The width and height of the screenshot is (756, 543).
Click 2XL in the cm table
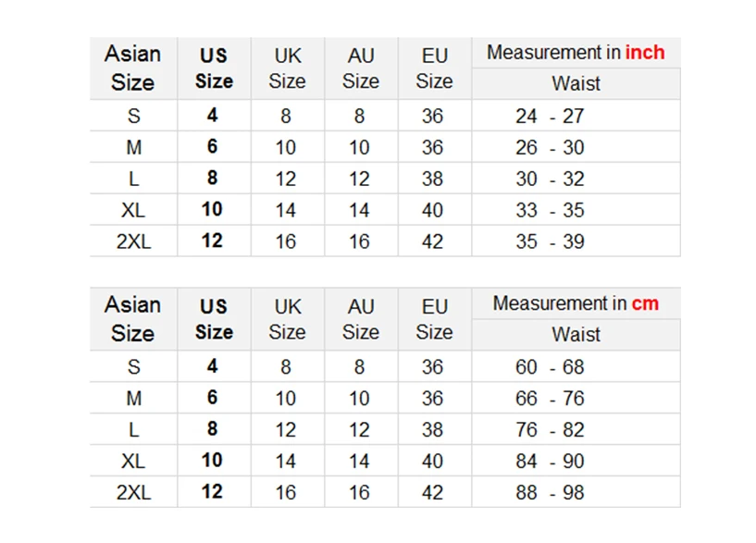133,492
